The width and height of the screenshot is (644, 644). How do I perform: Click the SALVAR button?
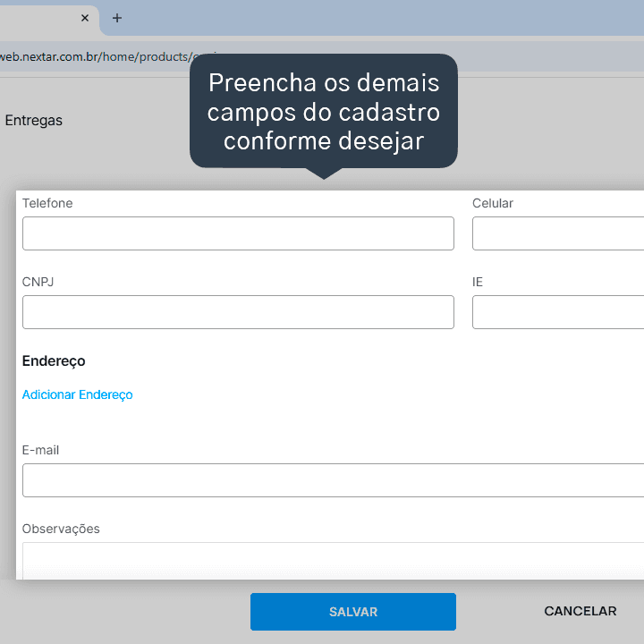(x=353, y=612)
